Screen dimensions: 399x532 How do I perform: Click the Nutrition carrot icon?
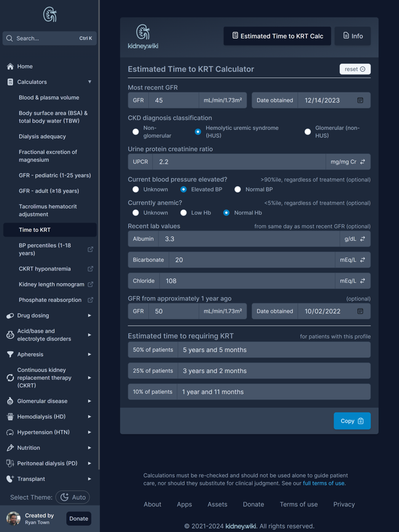tap(10, 448)
